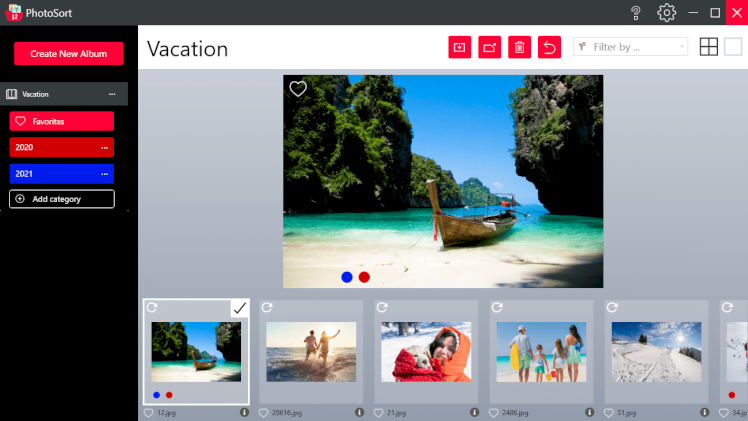Switch to single photo view icon

[x=733, y=47]
